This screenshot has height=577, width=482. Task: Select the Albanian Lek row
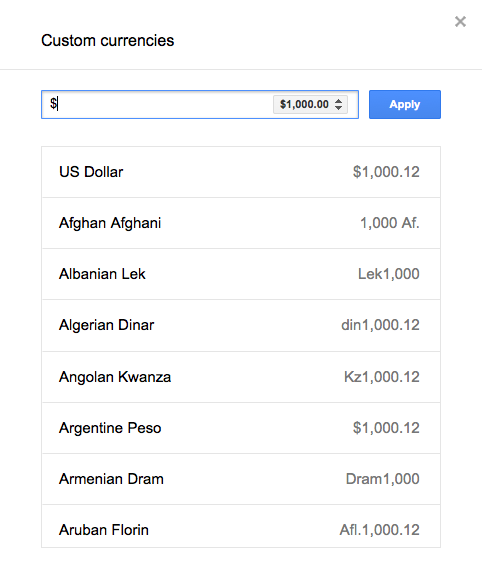click(x=241, y=274)
